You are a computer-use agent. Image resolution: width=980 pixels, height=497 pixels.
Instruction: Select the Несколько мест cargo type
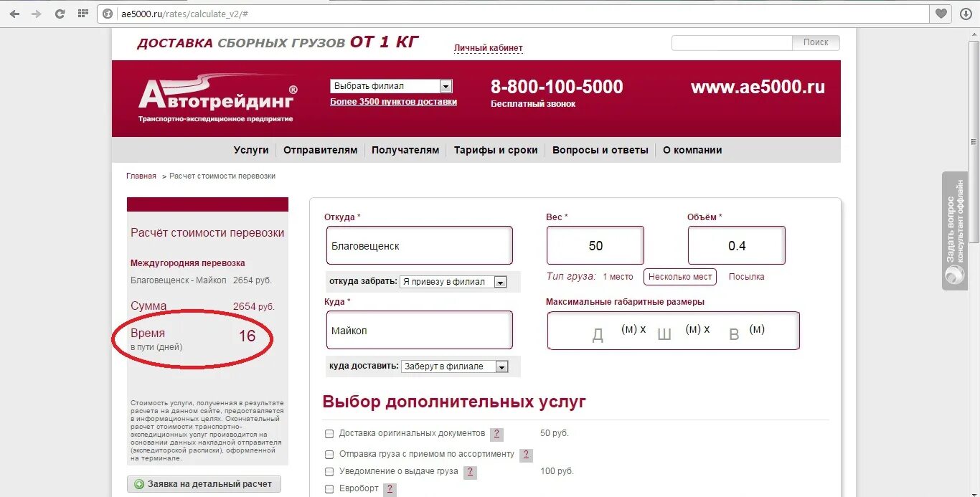pos(680,277)
